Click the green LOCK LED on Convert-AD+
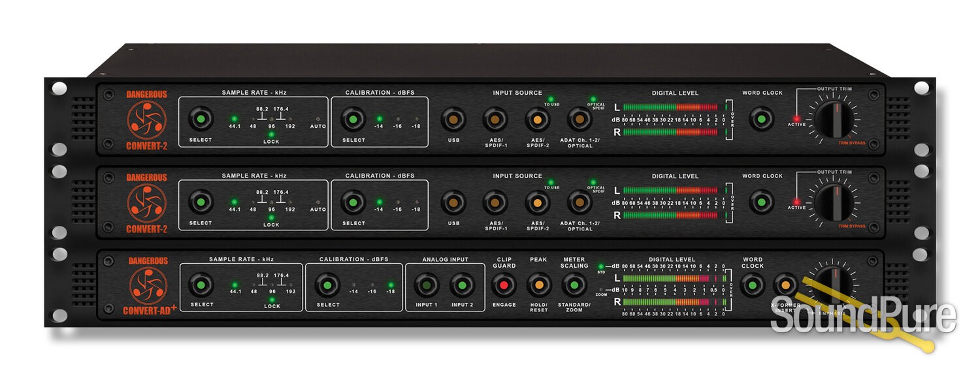The width and height of the screenshot is (980, 376). [272, 299]
